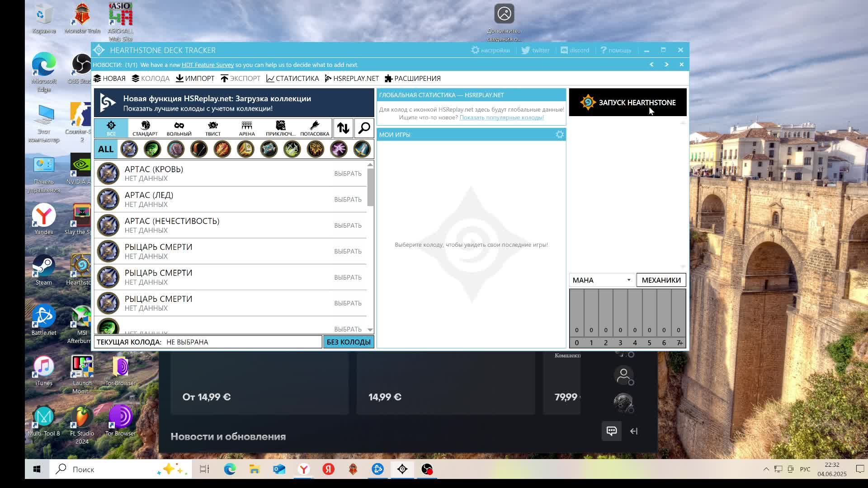Open КОЛОДА menu
This screenshot has width=868, height=488.
(151, 79)
